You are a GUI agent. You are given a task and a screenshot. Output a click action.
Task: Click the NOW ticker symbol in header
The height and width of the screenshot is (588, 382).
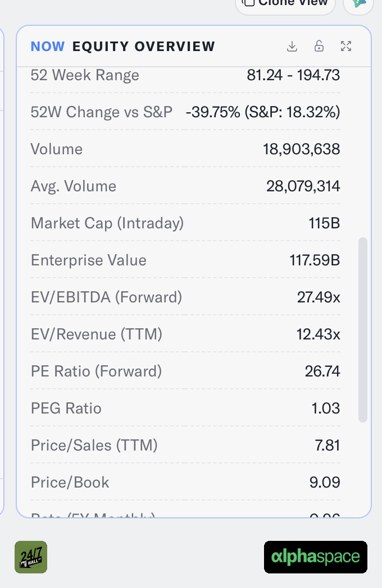click(48, 47)
